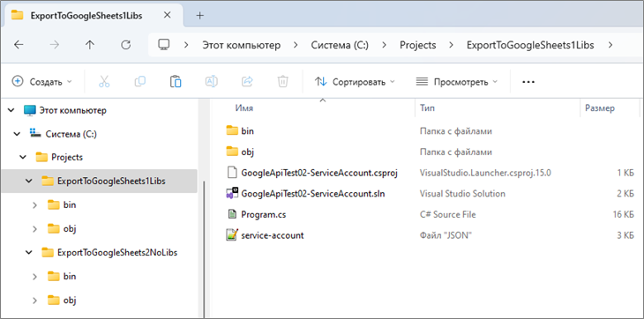Image resolution: width=644 pixels, height=319 pixels.
Task: Click the Back navigation arrow
Action: pos(19,45)
